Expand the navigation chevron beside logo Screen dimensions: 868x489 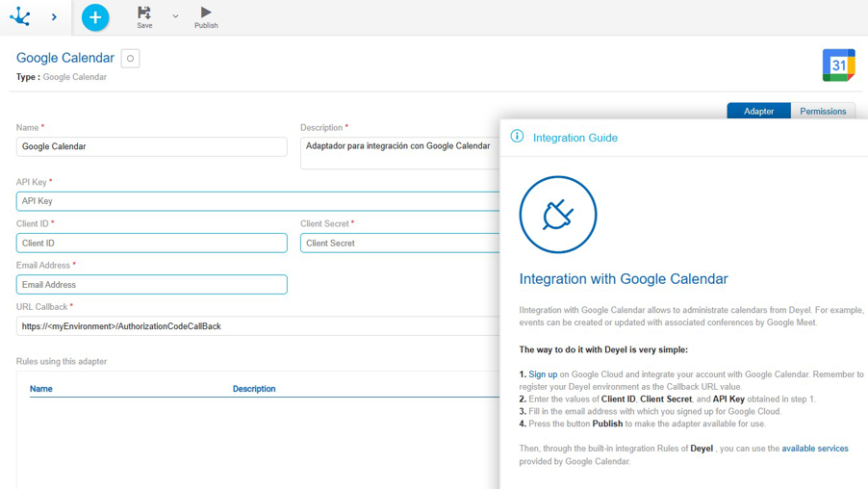point(54,17)
